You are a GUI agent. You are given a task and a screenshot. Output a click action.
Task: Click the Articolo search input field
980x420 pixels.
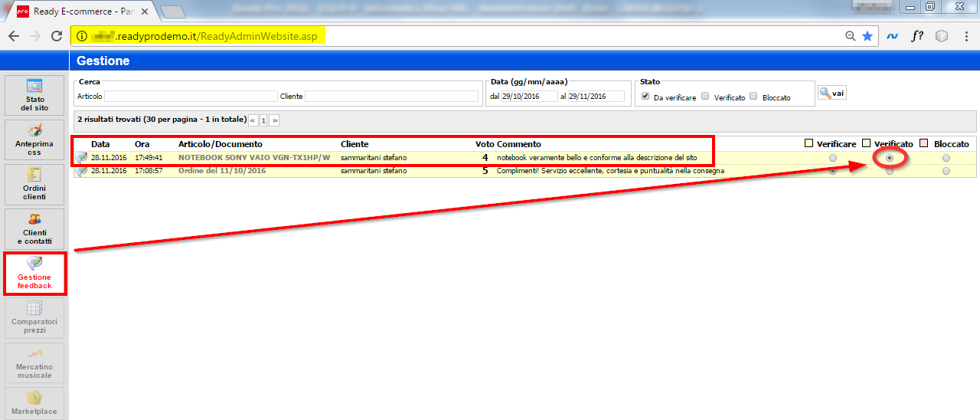[x=191, y=97]
